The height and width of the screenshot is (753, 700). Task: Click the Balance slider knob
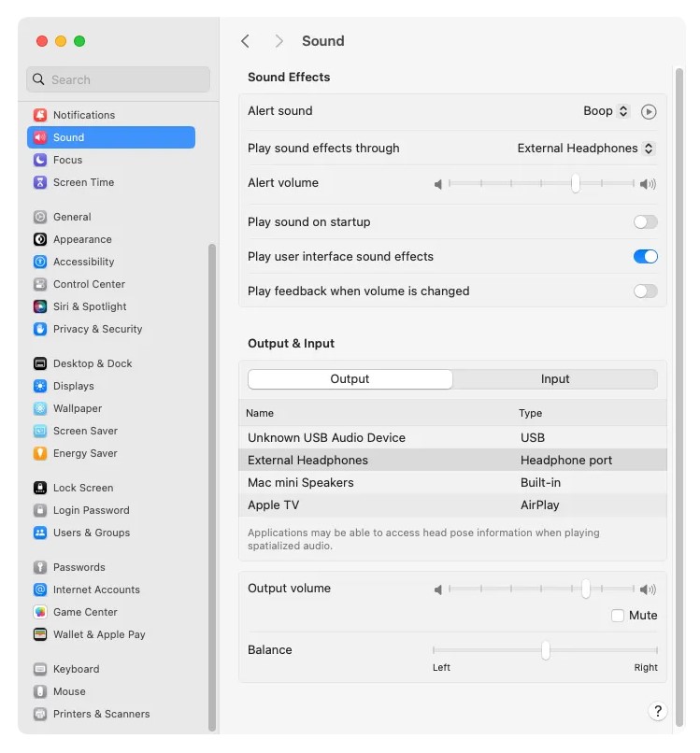545,650
